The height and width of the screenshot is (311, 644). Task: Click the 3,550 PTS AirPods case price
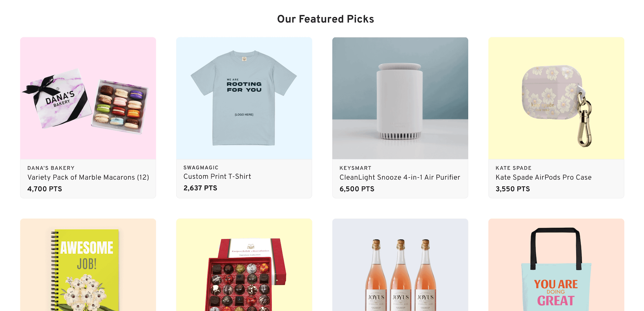(513, 189)
